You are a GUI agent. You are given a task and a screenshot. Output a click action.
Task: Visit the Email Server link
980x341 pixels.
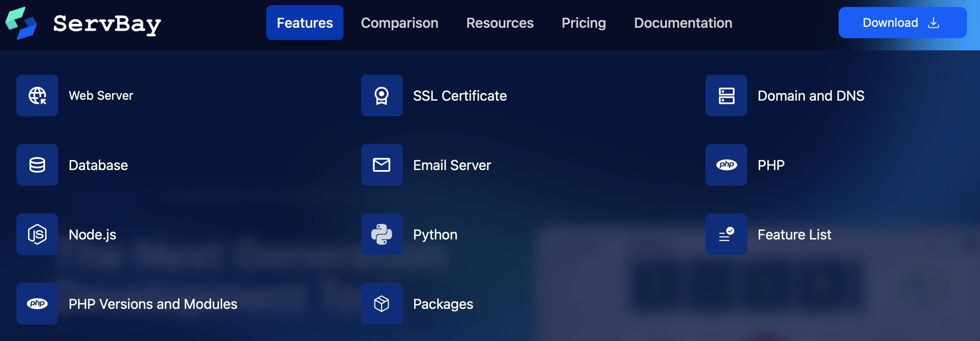[x=452, y=165]
